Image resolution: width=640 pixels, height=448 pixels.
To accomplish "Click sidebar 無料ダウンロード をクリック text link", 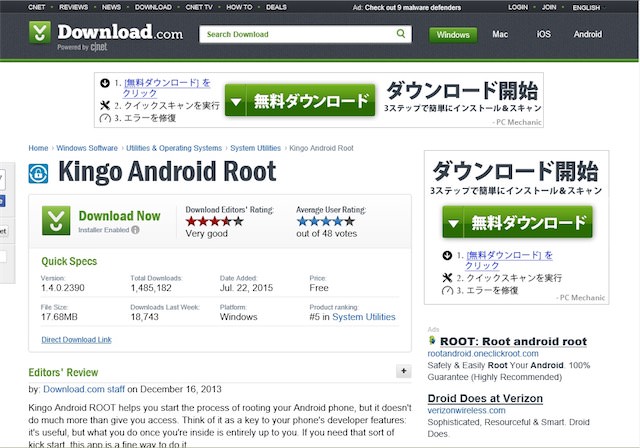I will pos(509,260).
